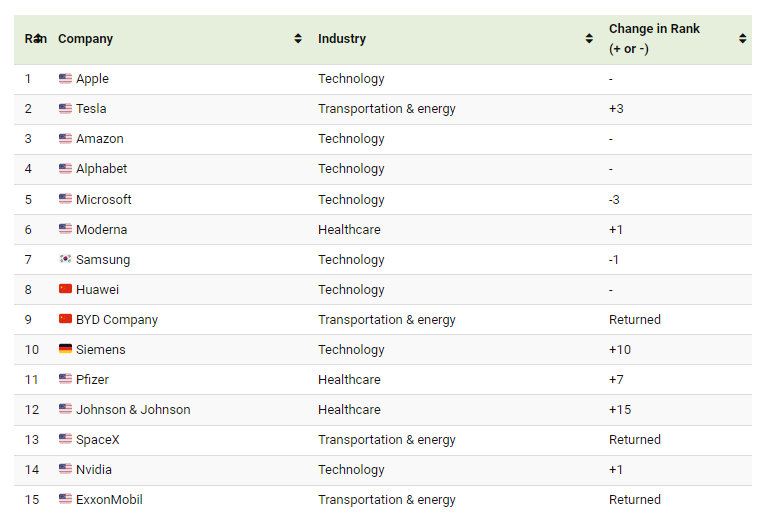Click the Industry column header
The width and height of the screenshot is (765, 521).
(x=342, y=39)
